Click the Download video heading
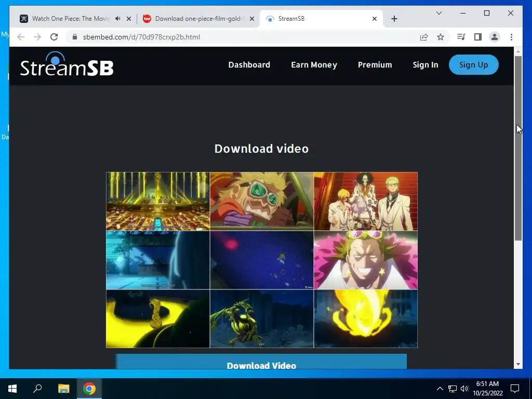 (x=261, y=149)
